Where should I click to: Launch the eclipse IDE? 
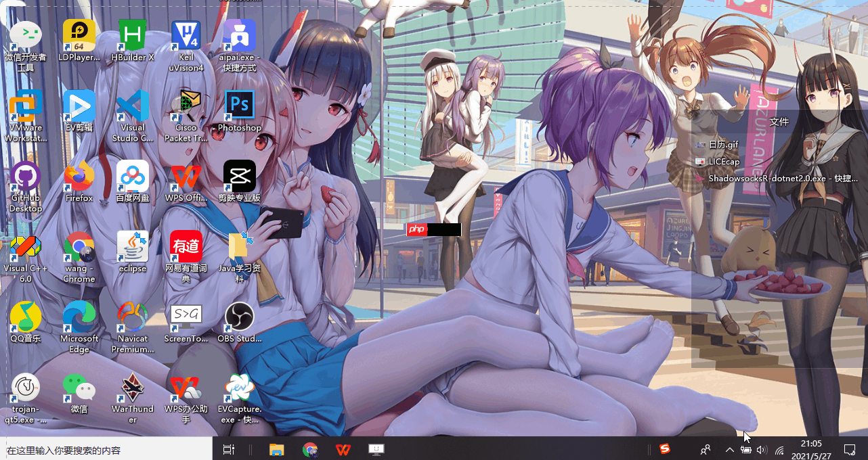[132, 248]
